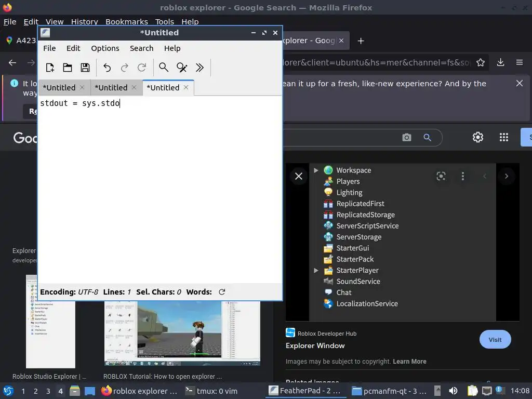The width and height of the screenshot is (532, 399).
Task: Click the Google Lens icon on preview
Action: click(441, 176)
